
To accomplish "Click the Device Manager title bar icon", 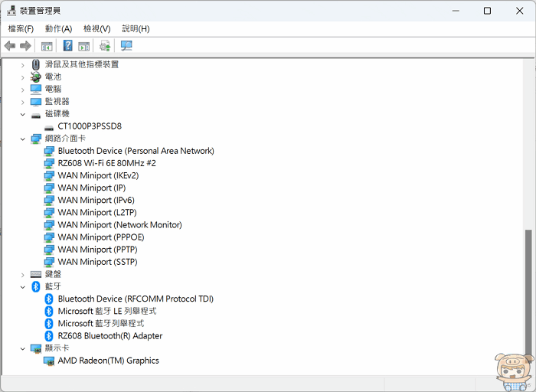I will [x=11, y=11].
